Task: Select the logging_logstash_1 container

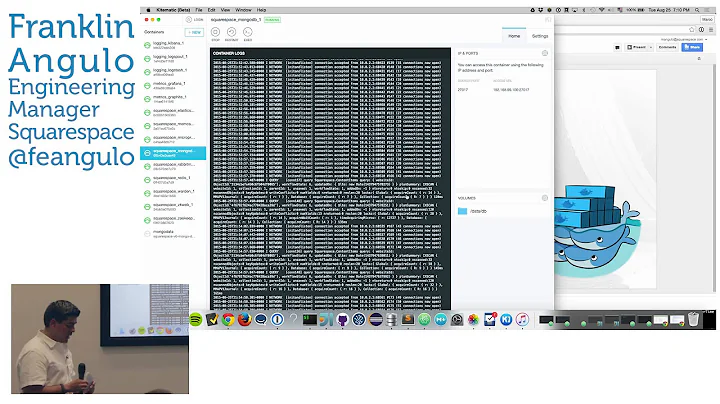Action: pos(173,72)
